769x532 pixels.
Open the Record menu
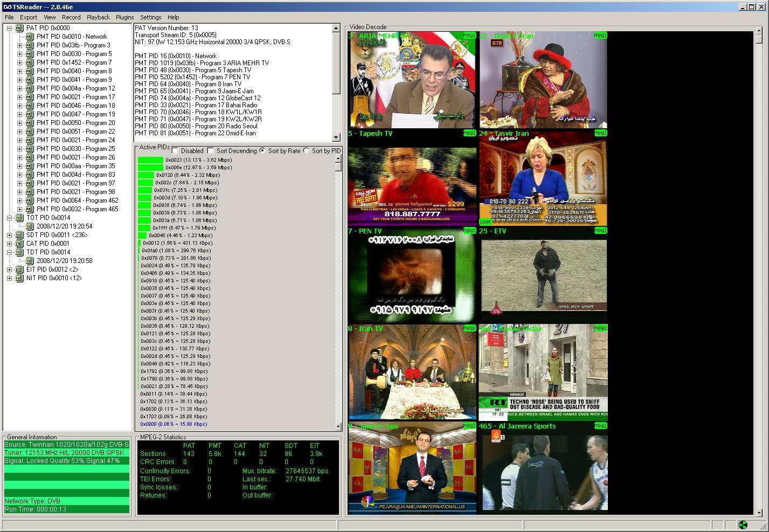71,17
